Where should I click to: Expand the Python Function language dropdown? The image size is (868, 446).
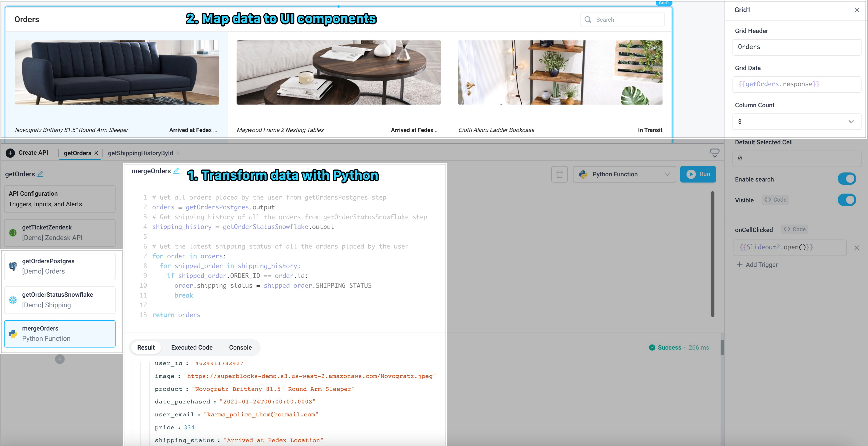[x=668, y=174]
